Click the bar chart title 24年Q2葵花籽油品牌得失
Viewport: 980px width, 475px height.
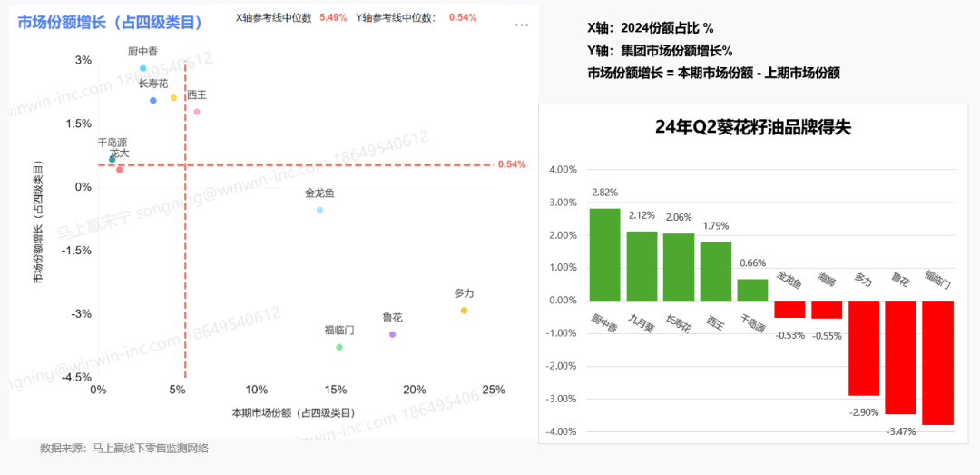pos(754,128)
